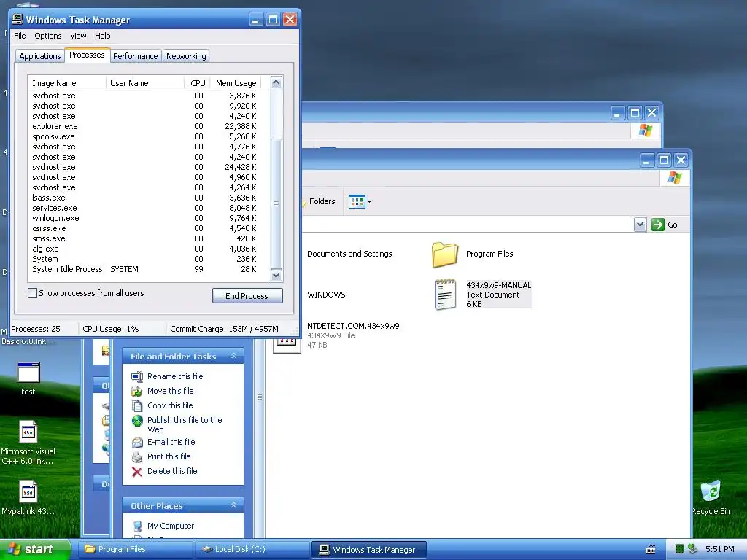747x560 pixels.
Task: Click the E-mail this file icon
Action: coord(137,443)
